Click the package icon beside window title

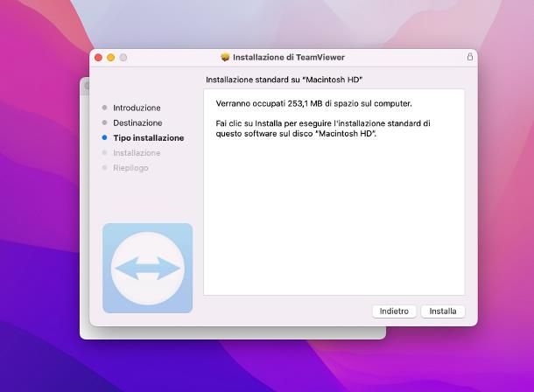225,57
